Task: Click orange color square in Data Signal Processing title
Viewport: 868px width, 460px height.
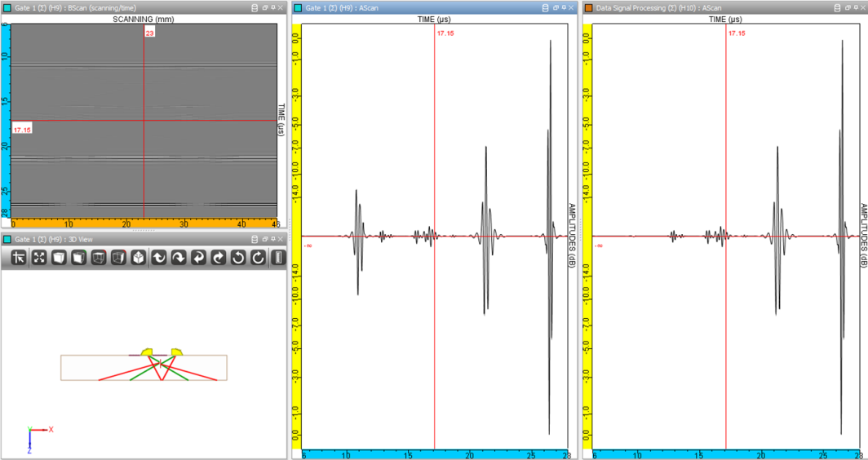Action: tap(588, 7)
